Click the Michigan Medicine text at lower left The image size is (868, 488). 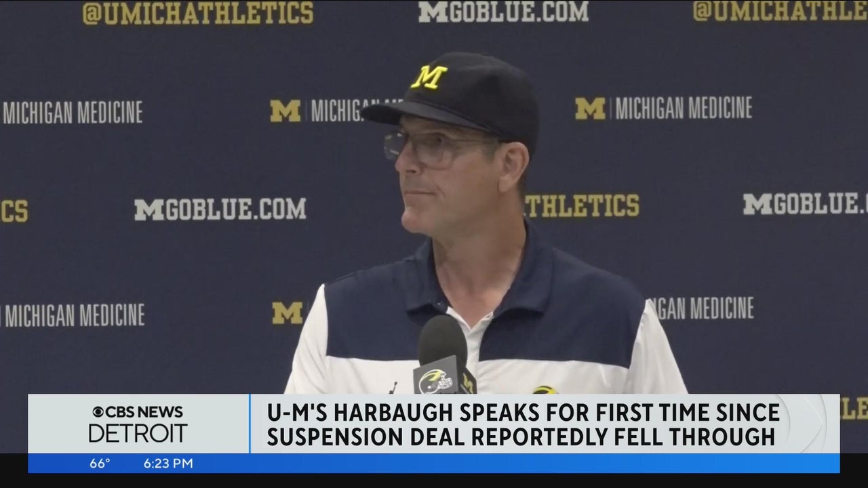[73, 315]
